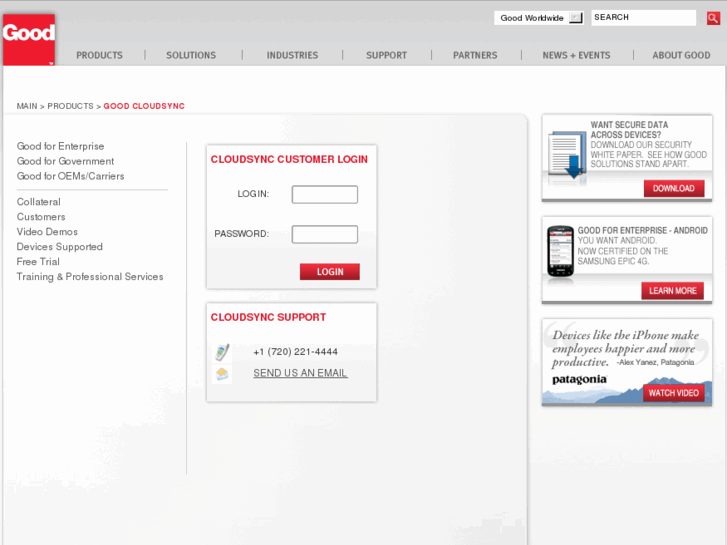Click Good for Enterprise - Android heading

(643, 231)
